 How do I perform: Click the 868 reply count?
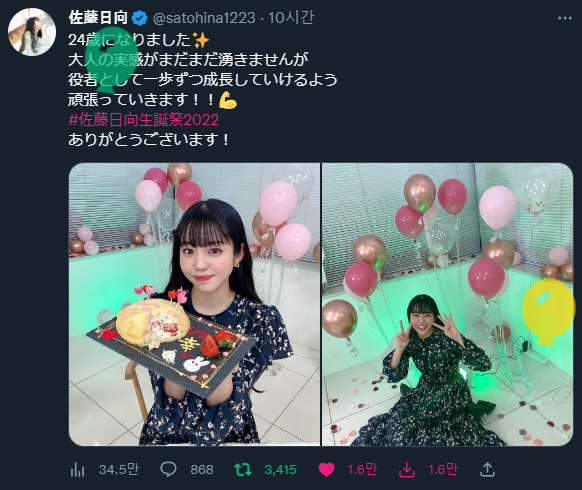point(202,470)
